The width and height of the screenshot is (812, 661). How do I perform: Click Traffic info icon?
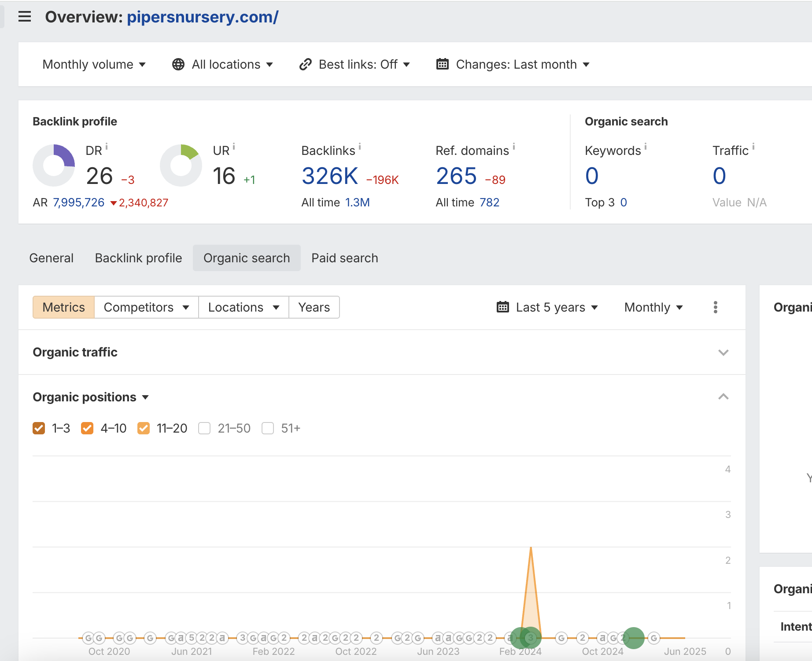tap(753, 147)
